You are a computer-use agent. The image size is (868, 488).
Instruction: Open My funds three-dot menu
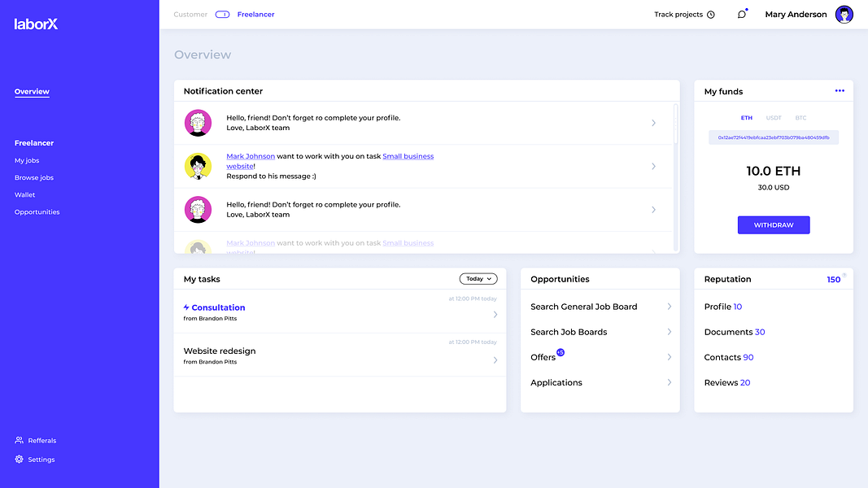click(840, 91)
